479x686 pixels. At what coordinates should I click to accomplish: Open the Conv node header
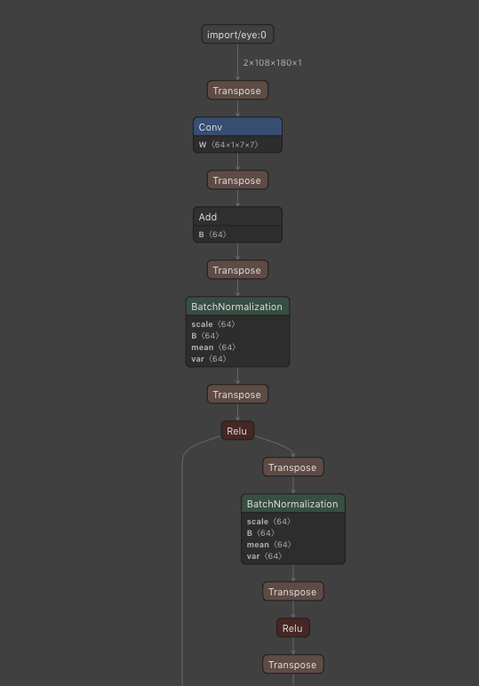(238, 127)
